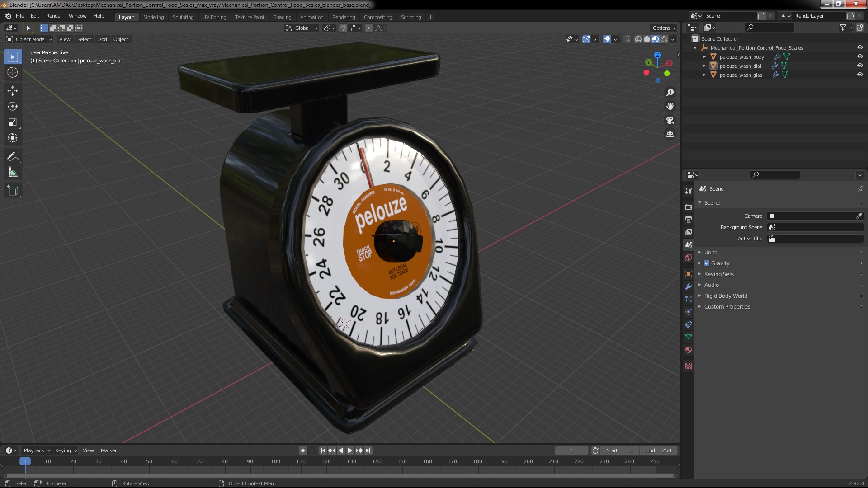Expand the pelouze_wash_glas tree item
Image resolution: width=868 pixels, height=488 pixels.
pyautogui.click(x=704, y=75)
